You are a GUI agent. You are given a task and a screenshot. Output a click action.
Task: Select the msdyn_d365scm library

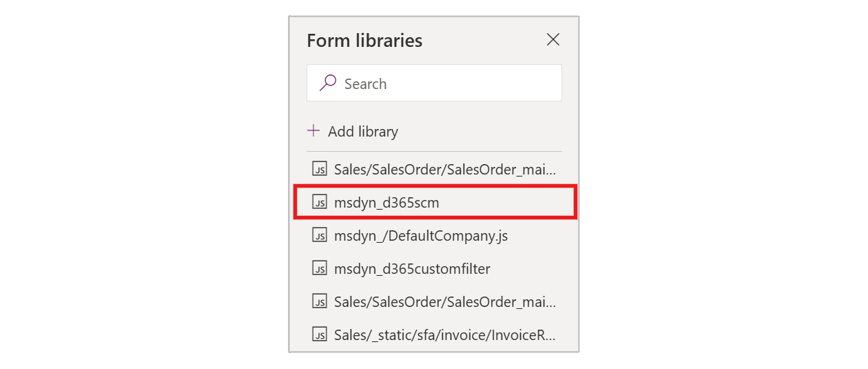(x=386, y=202)
